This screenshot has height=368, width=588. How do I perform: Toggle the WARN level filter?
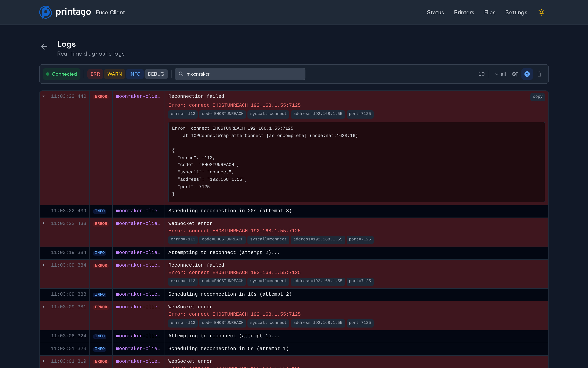(115, 74)
